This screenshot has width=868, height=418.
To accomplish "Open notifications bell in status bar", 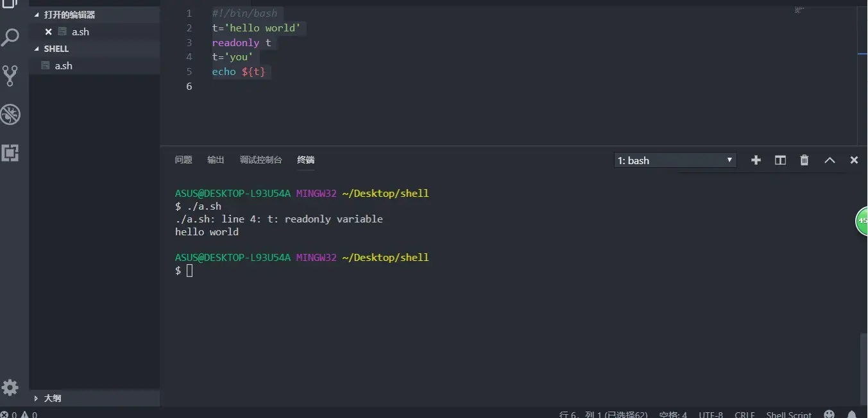I will point(852,414).
